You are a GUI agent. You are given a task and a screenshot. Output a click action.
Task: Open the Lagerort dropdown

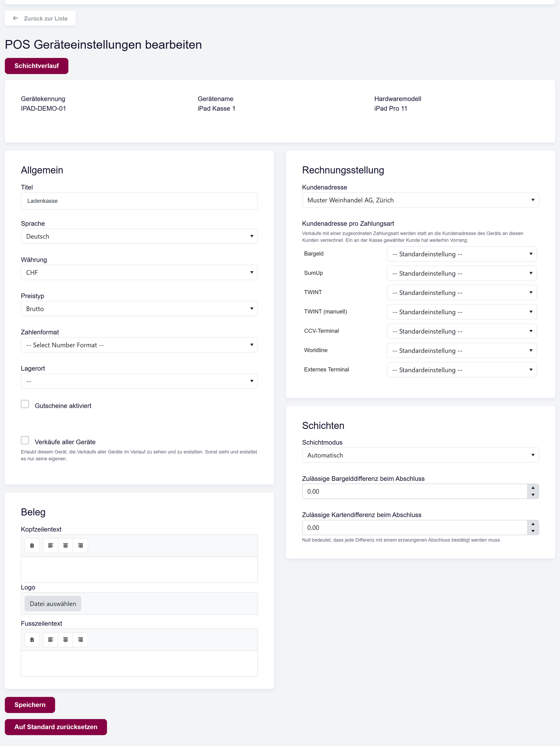coord(139,381)
